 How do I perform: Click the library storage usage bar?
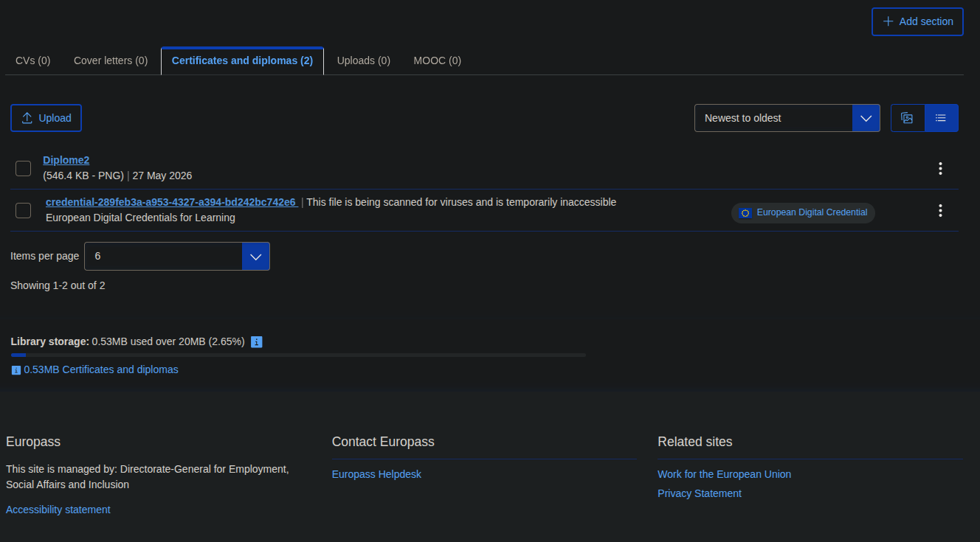[x=298, y=355]
